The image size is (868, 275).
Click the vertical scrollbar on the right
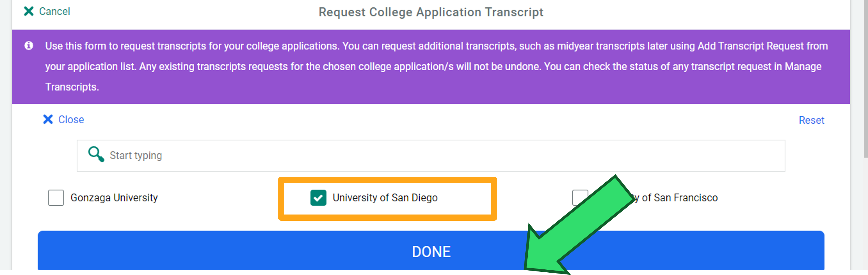click(x=865, y=79)
